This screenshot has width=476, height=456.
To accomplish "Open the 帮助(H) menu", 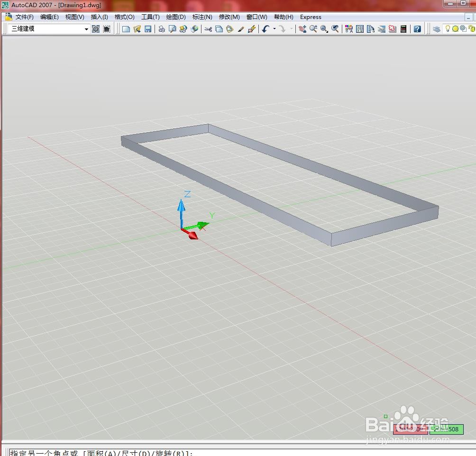I will pyautogui.click(x=284, y=17).
